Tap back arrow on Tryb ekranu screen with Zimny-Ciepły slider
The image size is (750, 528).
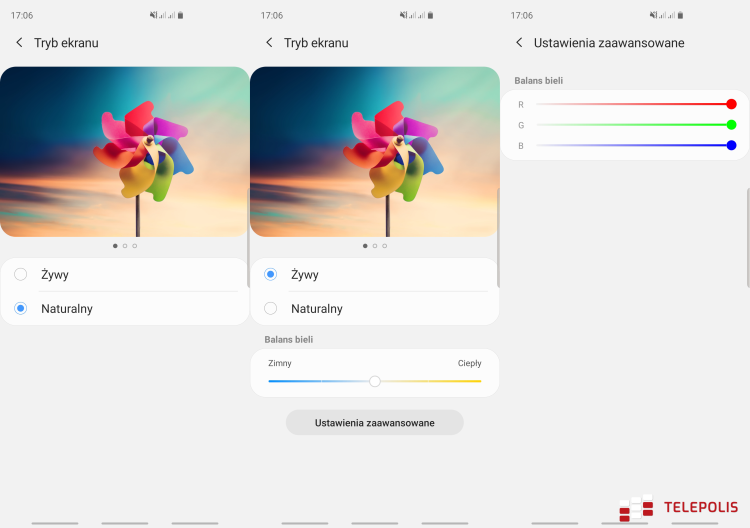(269, 43)
